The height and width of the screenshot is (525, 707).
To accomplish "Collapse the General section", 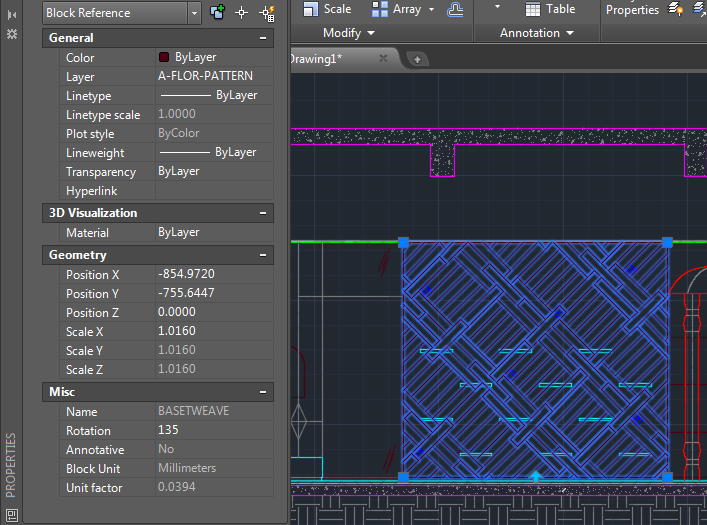I will pos(263,38).
